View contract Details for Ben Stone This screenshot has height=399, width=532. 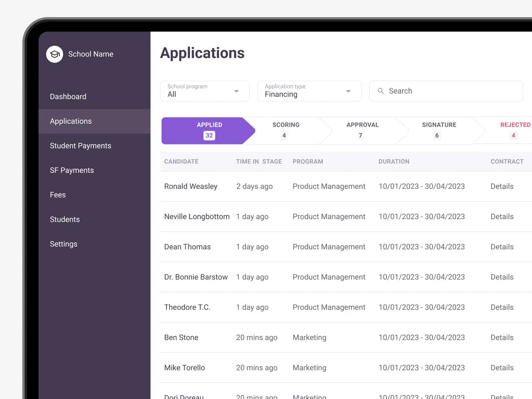(502, 337)
